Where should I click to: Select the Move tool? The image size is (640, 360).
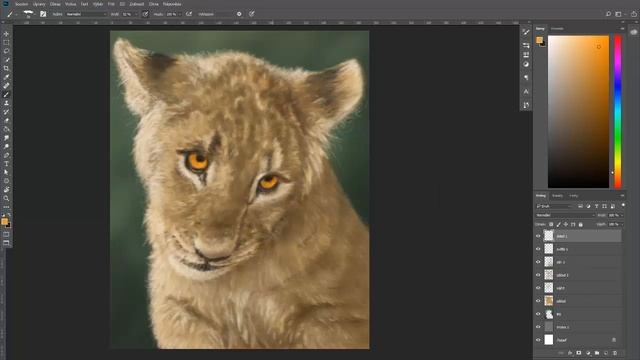[x=6, y=34]
